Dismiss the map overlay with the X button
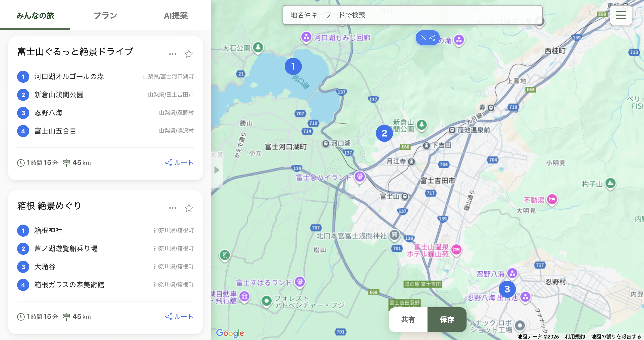This screenshot has height=340, width=644. click(423, 38)
